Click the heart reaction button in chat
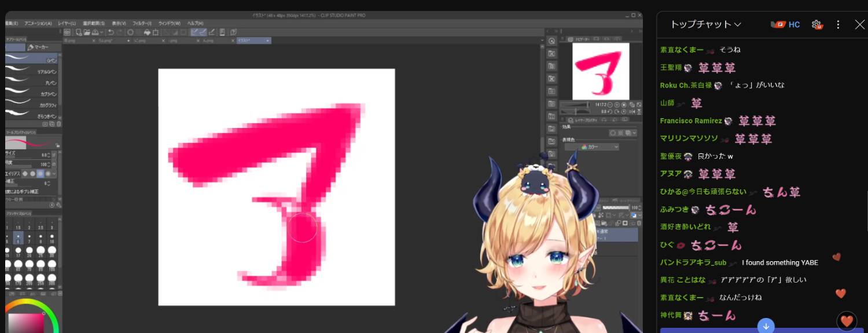This screenshot has height=333, width=868. pos(847,320)
